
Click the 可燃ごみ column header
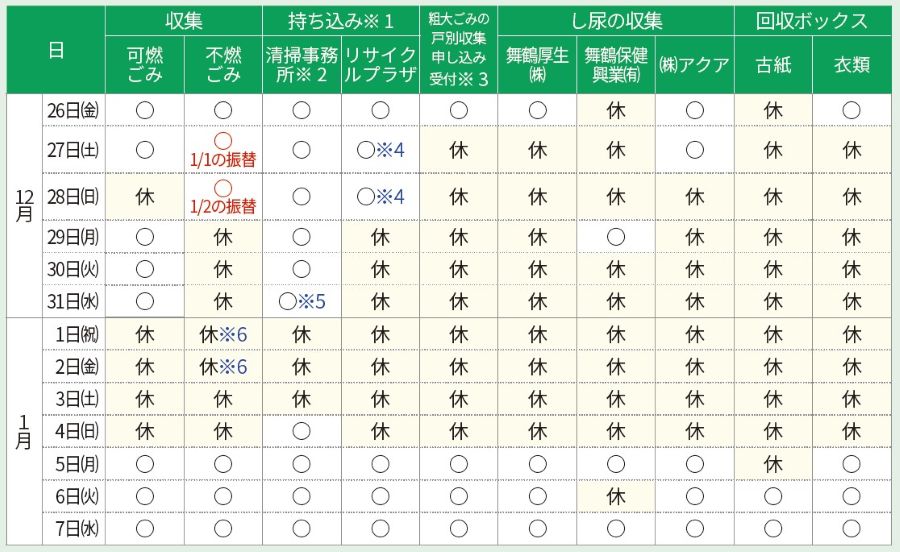(x=145, y=65)
